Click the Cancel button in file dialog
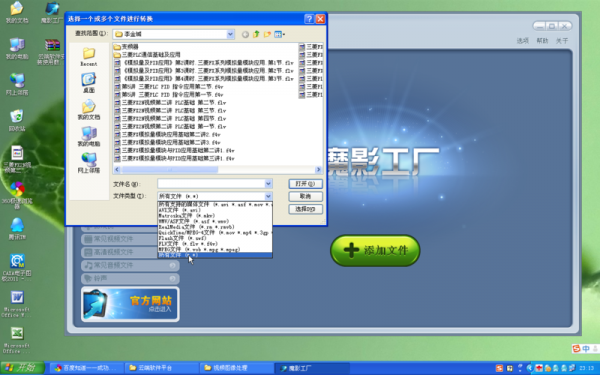Screen dimensions: 600x375 pyautogui.click(x=305, y=196)
